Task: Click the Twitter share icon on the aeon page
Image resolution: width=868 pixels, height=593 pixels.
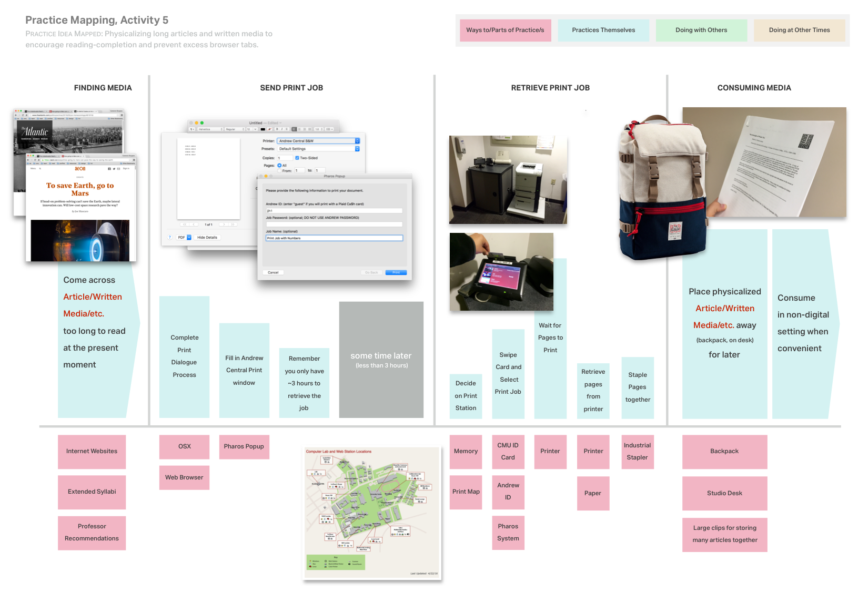Action: 114,169
